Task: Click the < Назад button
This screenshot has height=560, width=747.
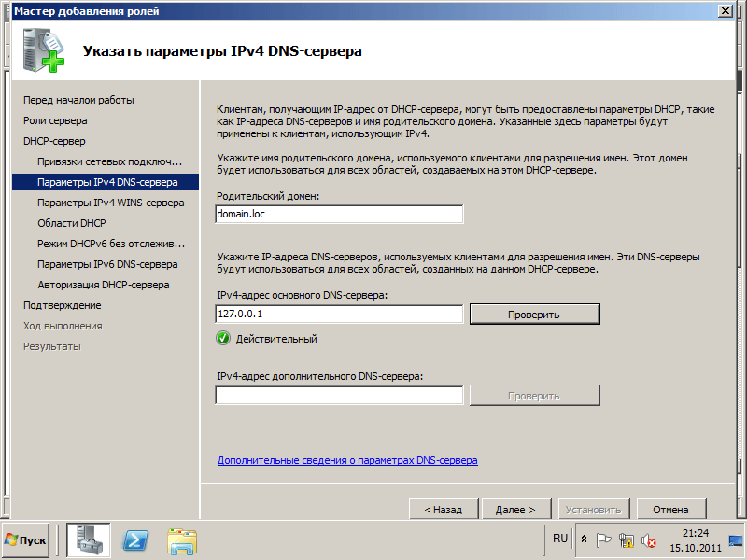Action: click(444, 510)
